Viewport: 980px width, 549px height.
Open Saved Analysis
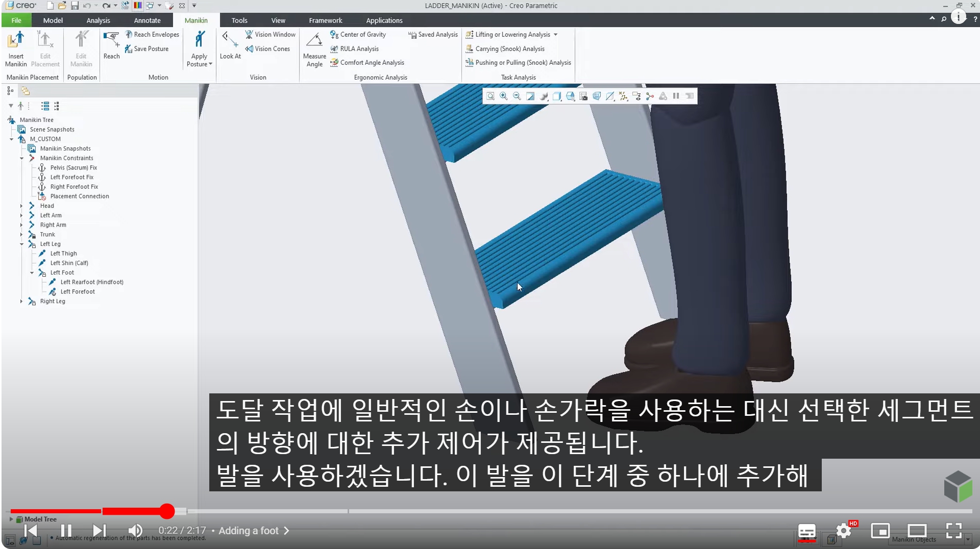click(x=433, y=34)
